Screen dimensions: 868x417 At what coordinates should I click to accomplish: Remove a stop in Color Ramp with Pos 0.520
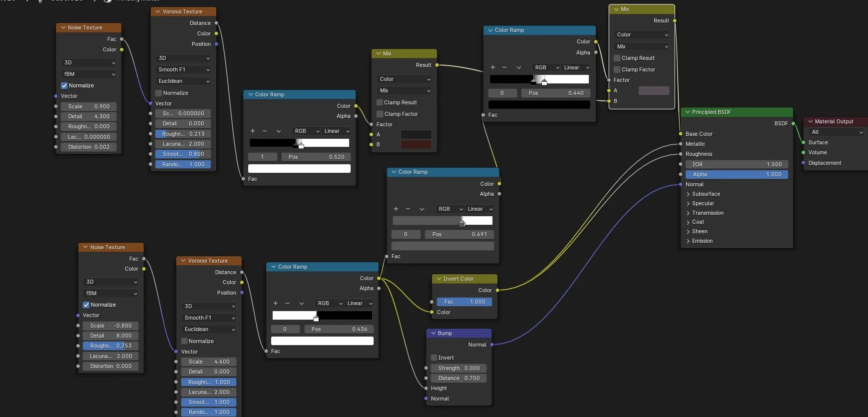click(x=265, y=131)
